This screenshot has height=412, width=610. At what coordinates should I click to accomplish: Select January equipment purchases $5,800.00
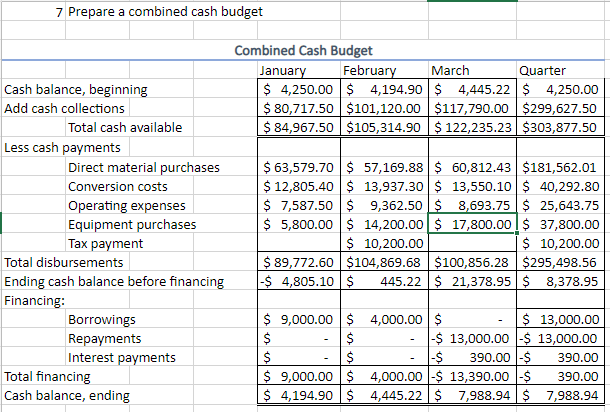[299, 225]
